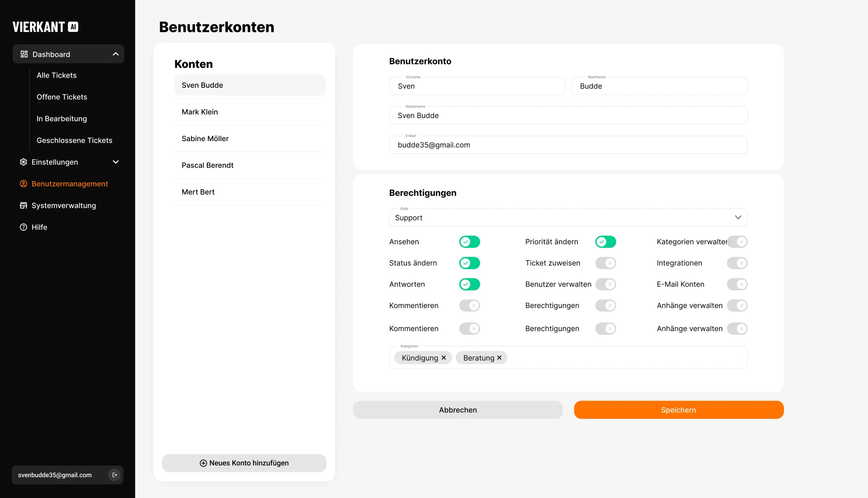The width and height of the screenshot is (868, 498).
Task: Click the Speichern button
Action: point(678,410)
